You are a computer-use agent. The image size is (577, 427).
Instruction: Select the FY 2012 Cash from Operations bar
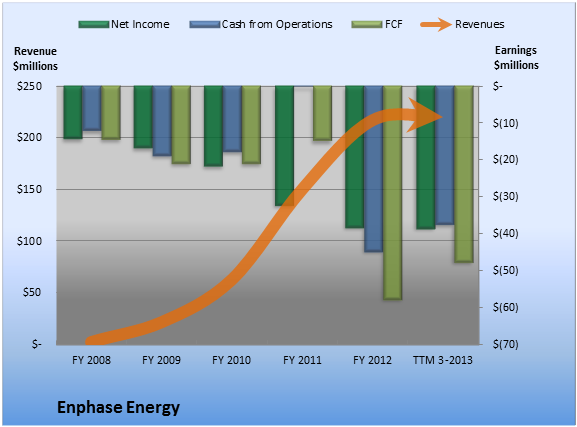point(374,169)
